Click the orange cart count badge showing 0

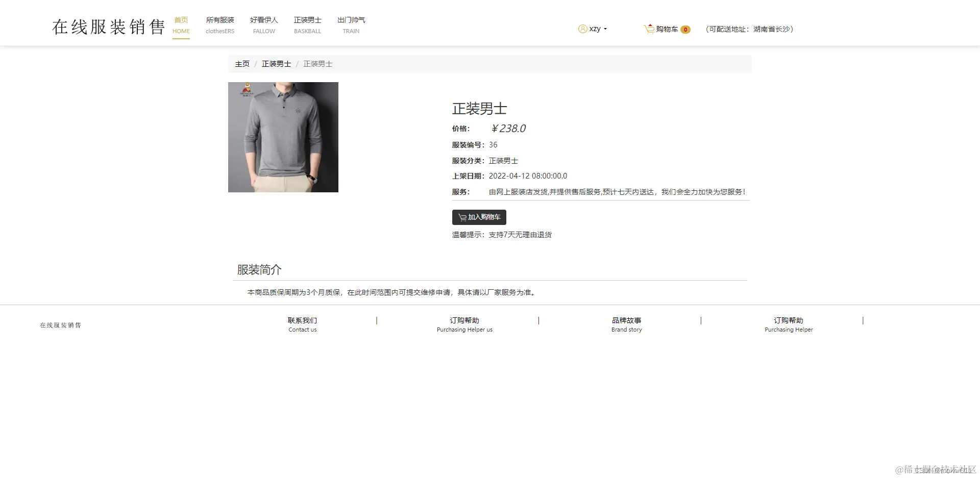pos(685,30)
